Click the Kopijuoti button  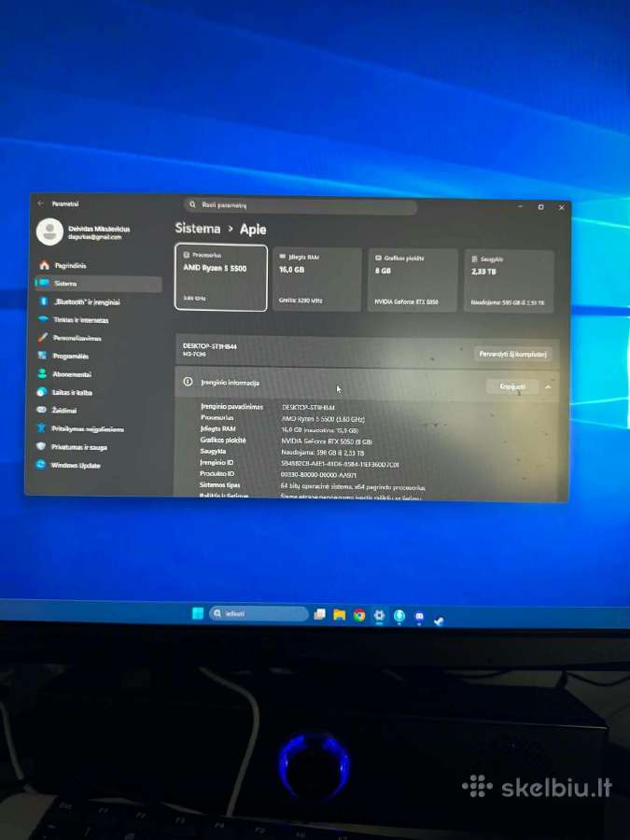tap(512, 386)
